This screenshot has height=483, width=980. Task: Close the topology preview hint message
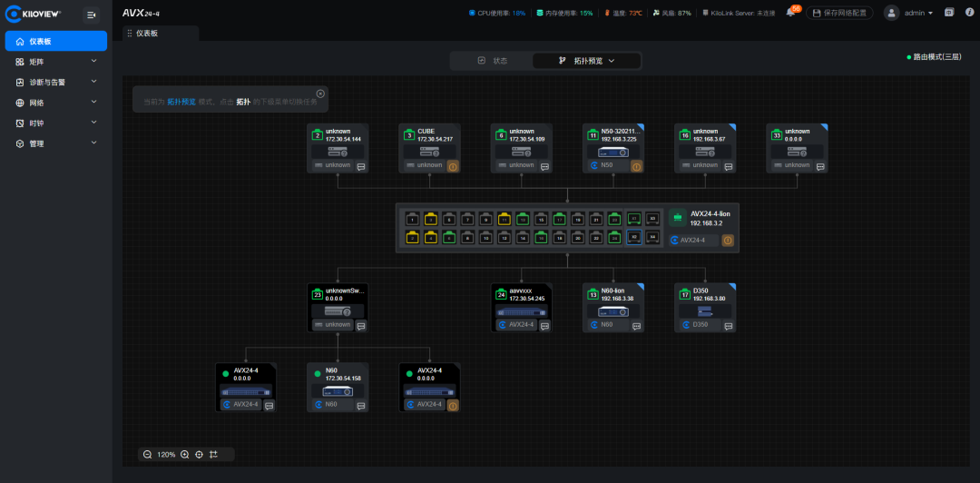(320, 94)
